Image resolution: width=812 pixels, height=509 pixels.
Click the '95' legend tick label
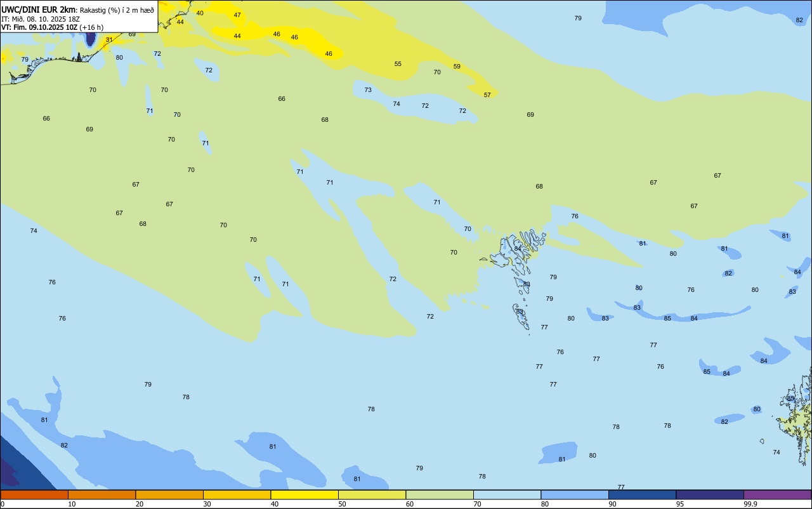[x=680, y=504]
